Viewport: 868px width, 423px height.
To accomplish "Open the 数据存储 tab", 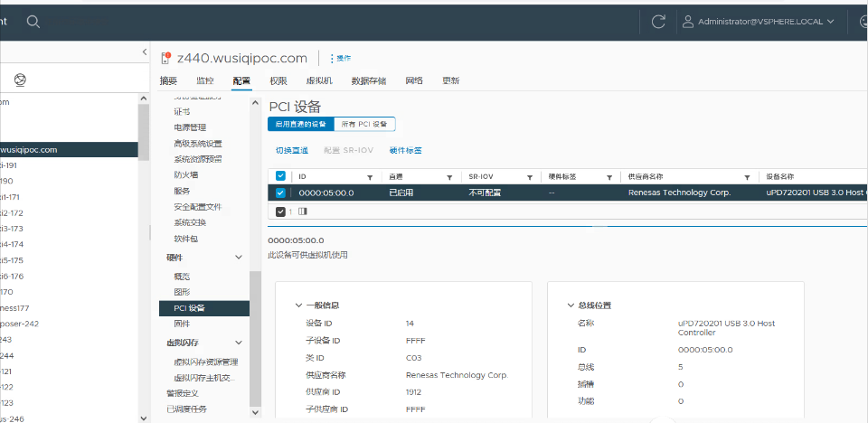I will 369,80.
